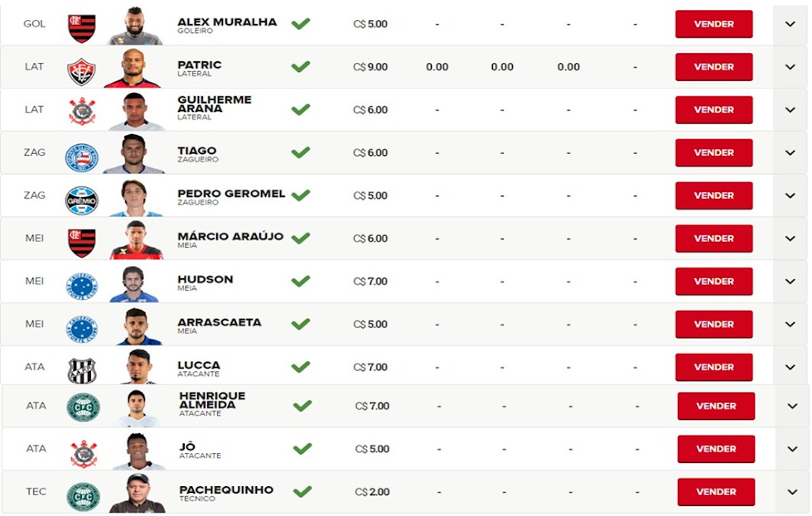Viewport: 812px width, 516px height.
Task: Expand the chevron for coach Pachequinho
Action: pos(792,492)
